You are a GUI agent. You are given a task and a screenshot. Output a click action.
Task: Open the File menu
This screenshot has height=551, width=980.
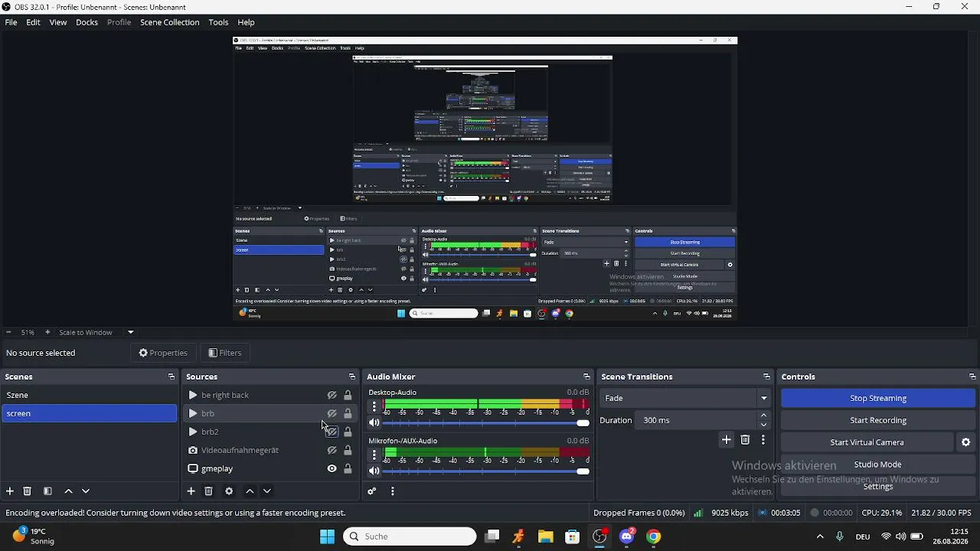point(11,22)
